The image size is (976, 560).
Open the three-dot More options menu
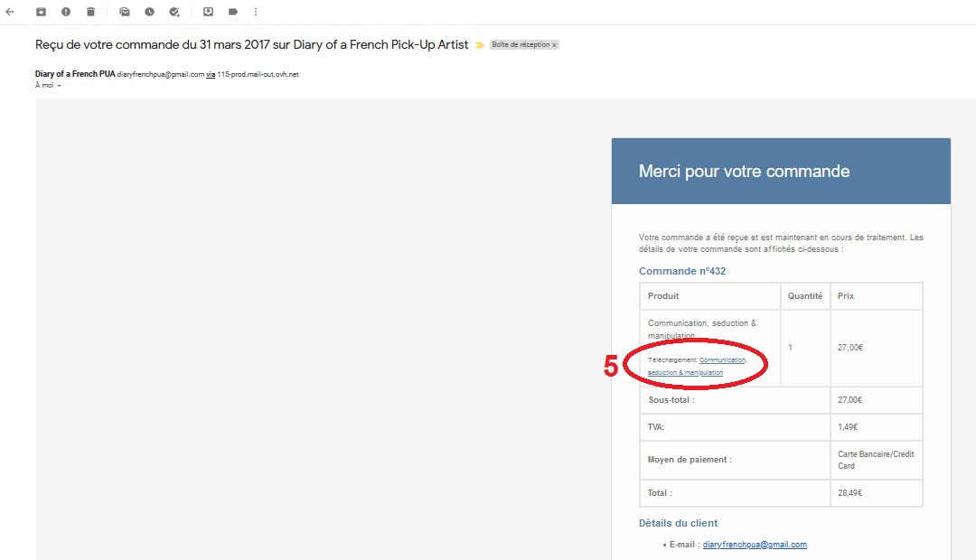256,12
